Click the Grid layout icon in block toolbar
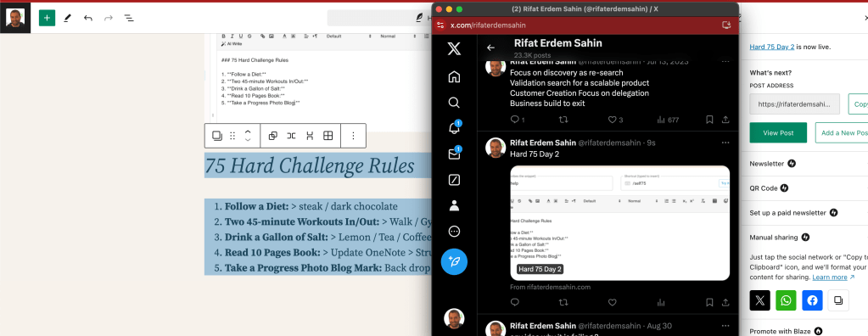Screen dimensions: 868x336 [328, 136]
